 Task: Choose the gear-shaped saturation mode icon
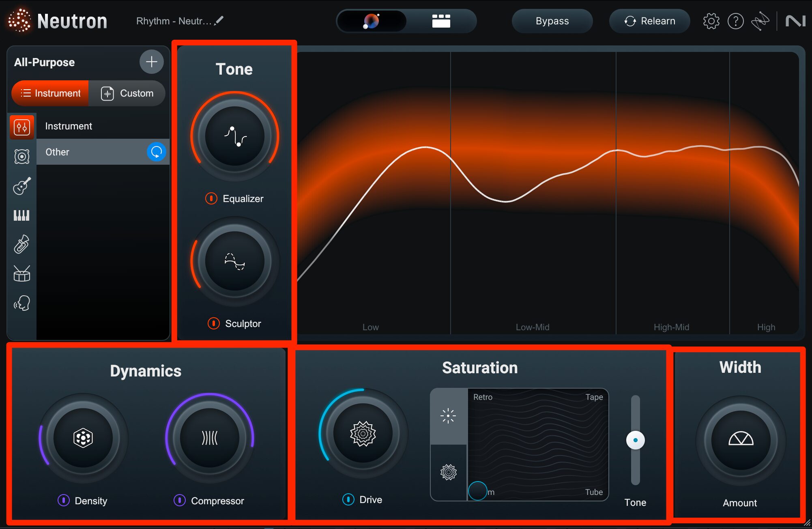[x=448, y=472]
